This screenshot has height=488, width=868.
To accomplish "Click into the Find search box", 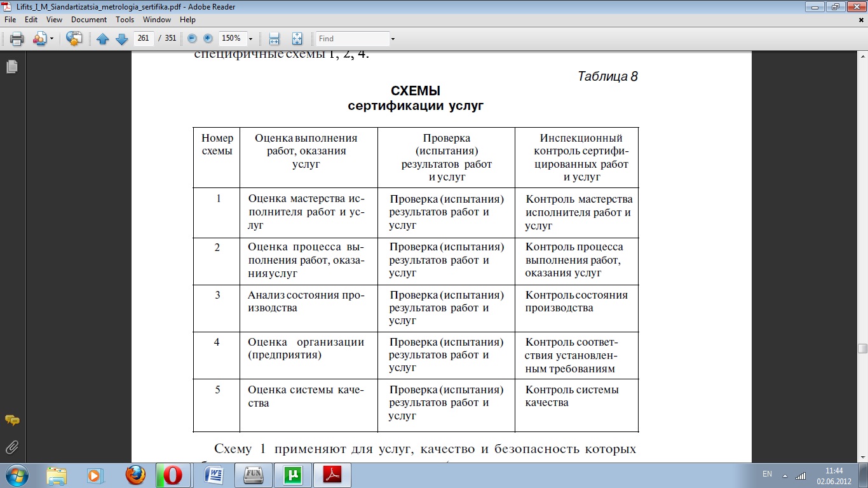I will [x=353, y=39].
